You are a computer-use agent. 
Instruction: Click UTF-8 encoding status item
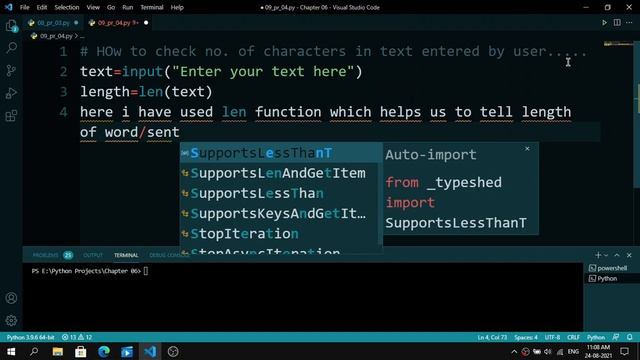pos(552,337)
